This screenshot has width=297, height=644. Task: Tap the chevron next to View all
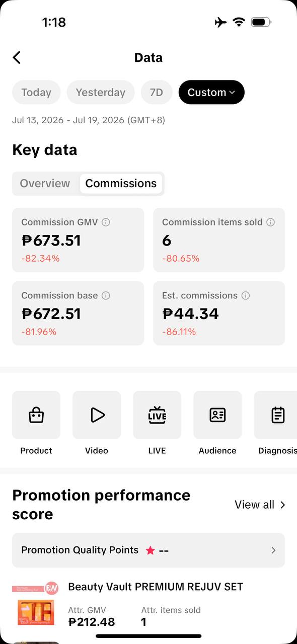click(282, 505)
